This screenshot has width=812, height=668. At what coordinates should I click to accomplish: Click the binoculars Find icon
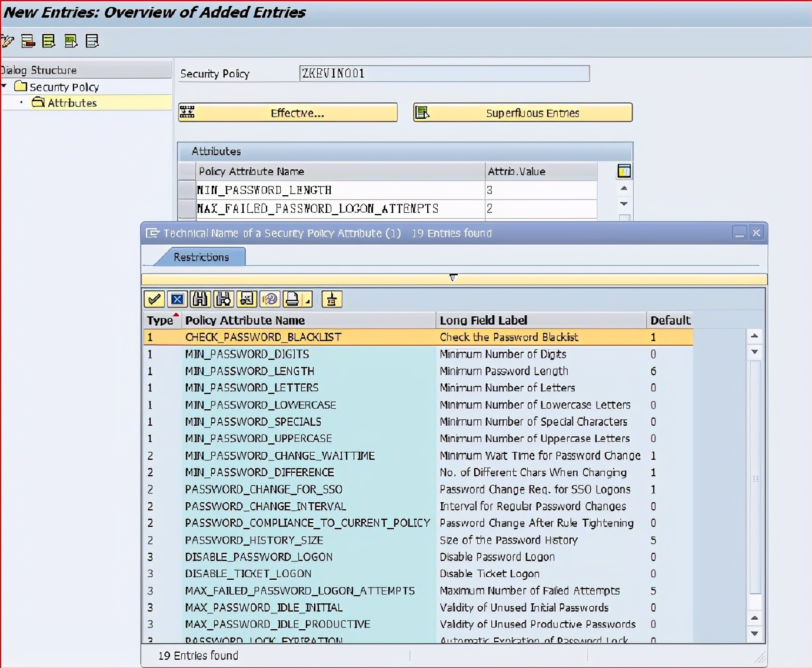(x=200, y=299)
